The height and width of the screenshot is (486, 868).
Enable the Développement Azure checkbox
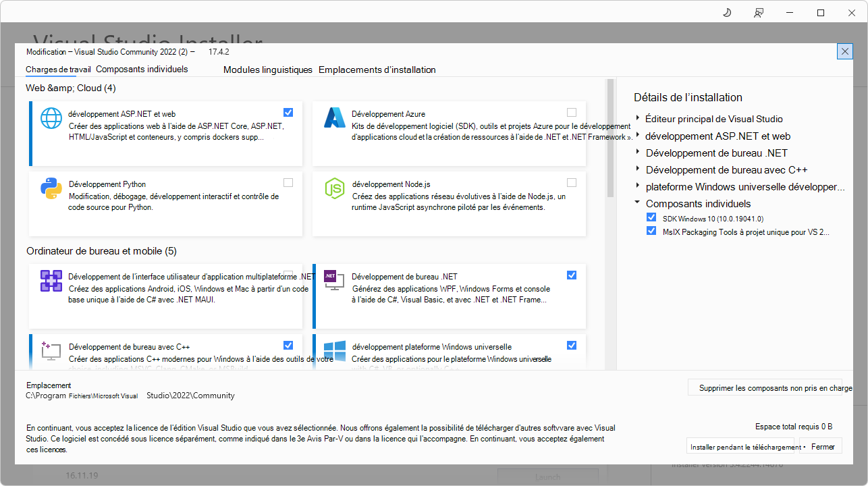[x=572, y=112]
